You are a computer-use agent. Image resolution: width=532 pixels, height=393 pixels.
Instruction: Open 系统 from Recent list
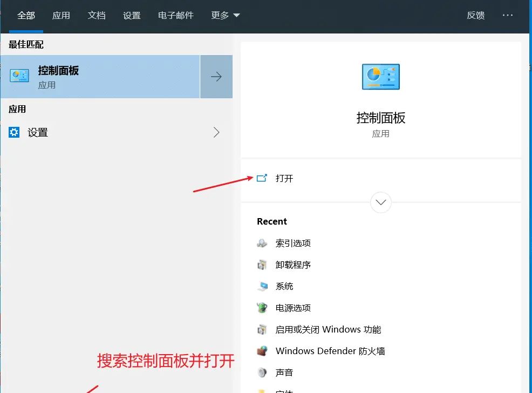coord(285,286)
